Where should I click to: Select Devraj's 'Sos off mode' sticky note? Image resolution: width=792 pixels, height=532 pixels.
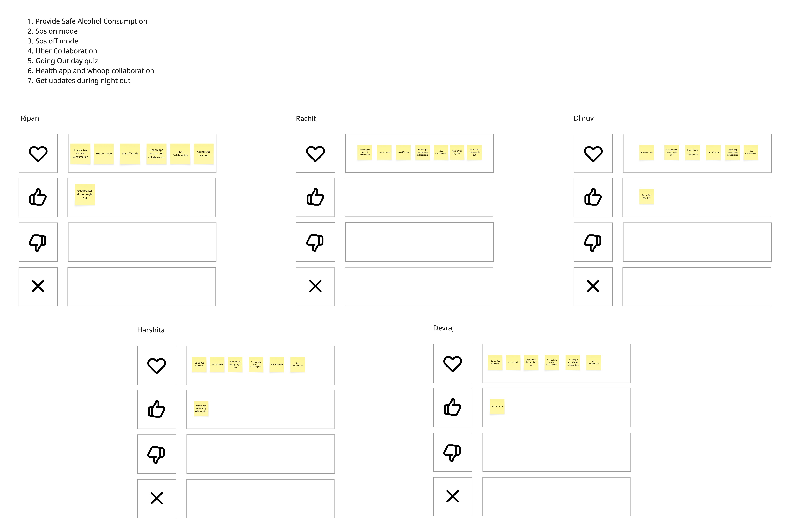tap(497, 406)
